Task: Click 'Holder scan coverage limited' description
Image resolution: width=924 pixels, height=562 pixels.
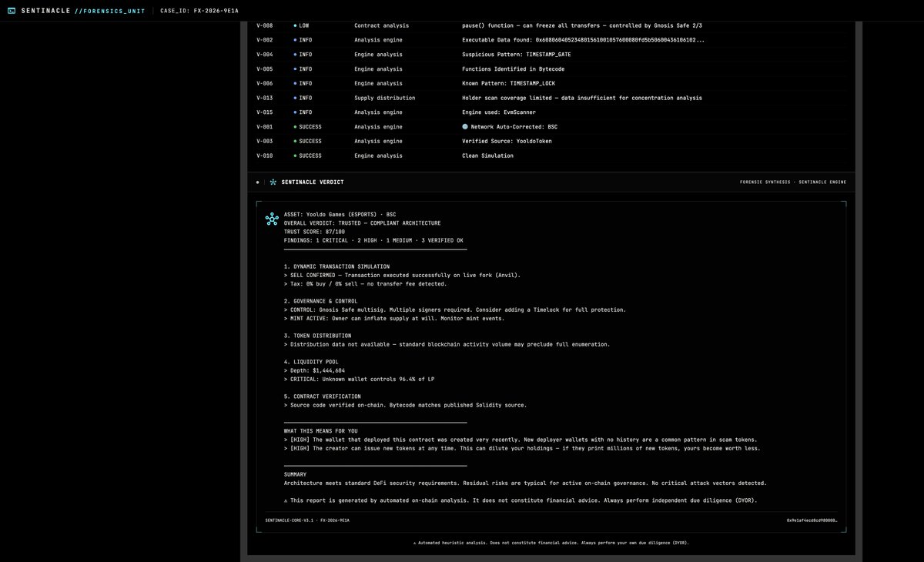Action: pos(581,98)
